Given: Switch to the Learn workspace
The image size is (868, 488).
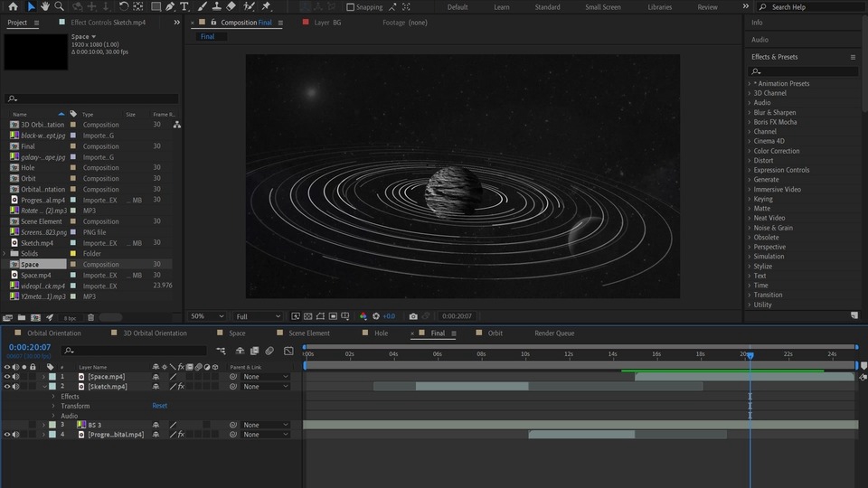Looking at the screenshot, I should coord(501,7).
